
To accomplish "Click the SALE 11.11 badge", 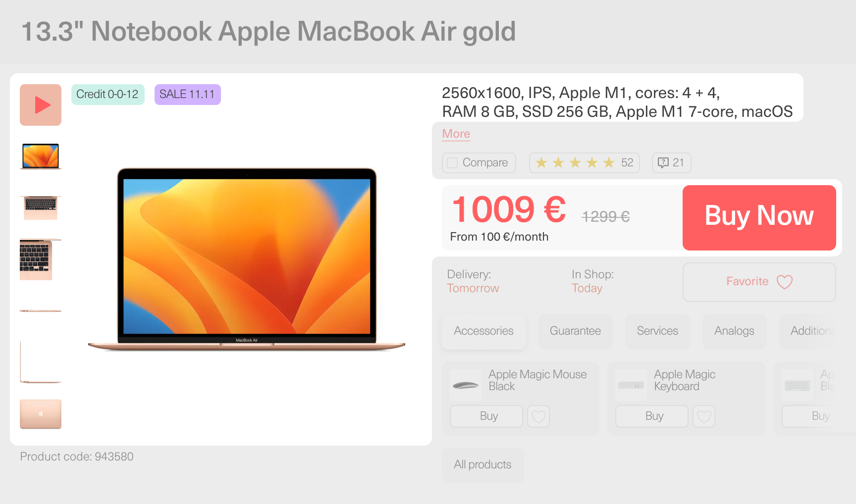I will coord(187,95).
